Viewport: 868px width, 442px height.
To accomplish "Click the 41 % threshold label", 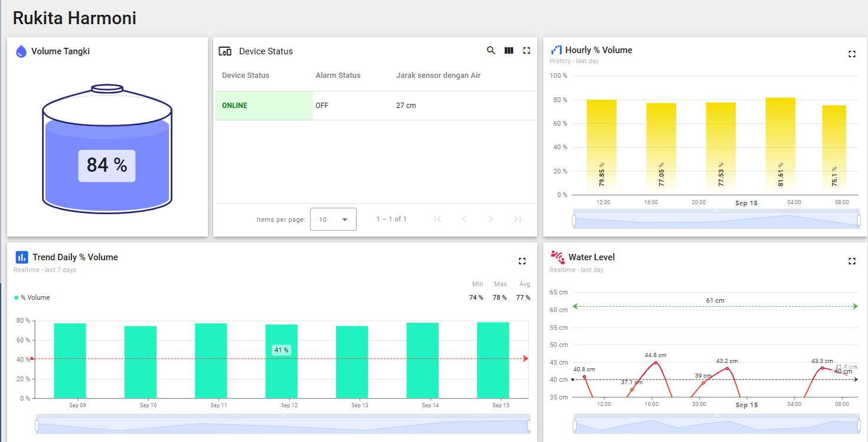I will 282,350.
